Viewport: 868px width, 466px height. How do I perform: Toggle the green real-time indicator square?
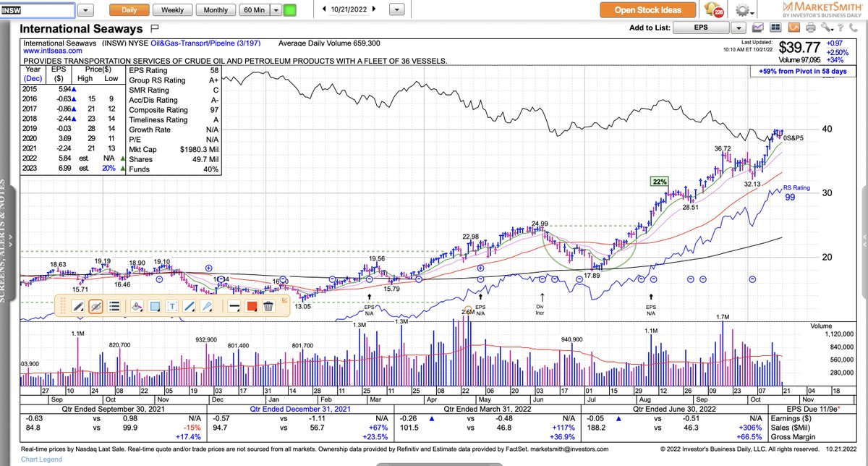(289, 9)
